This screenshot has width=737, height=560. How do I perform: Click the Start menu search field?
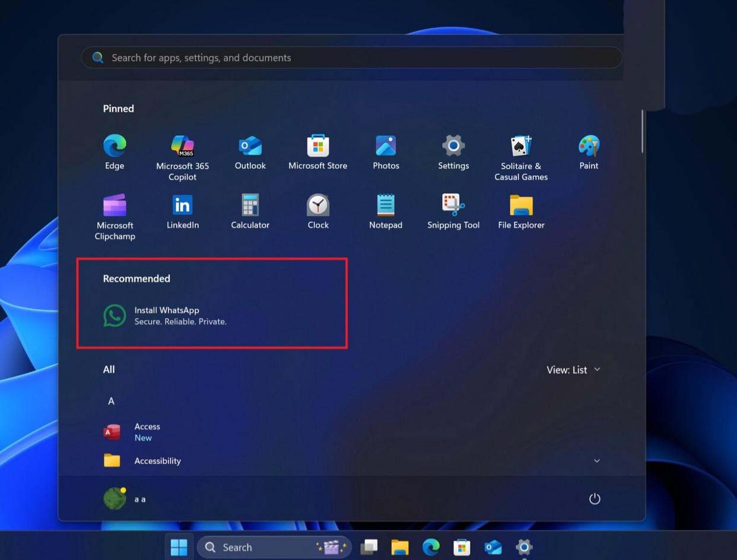click(351, 58)
